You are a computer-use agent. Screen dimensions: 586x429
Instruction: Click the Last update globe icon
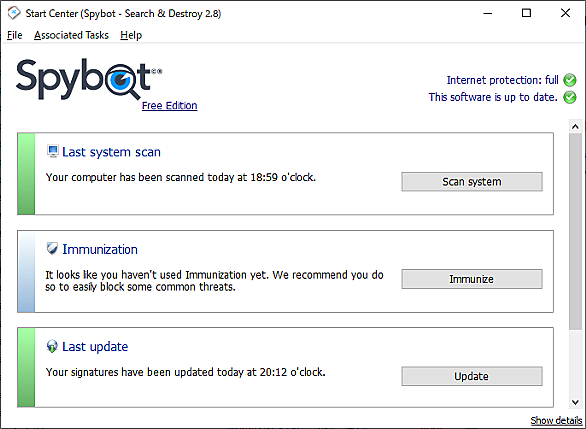click(x=52, y=346)
